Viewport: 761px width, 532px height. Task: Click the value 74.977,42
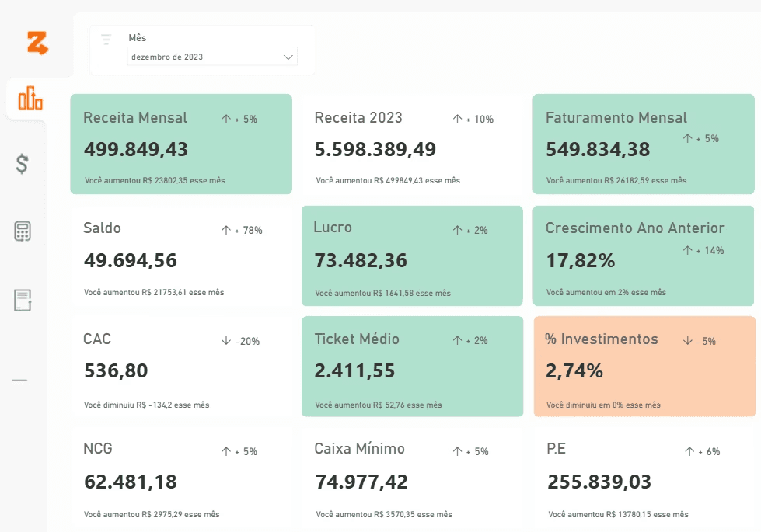click(x=361, y=482)
